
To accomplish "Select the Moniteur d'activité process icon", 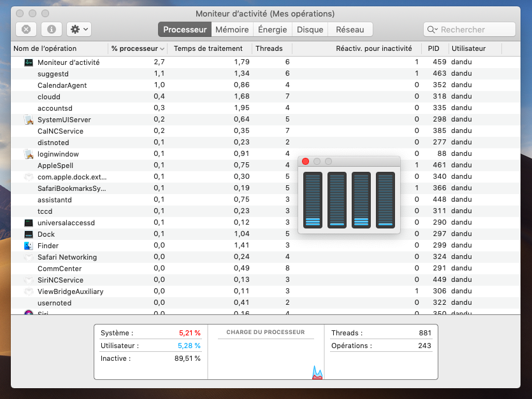I will [29, 62].
